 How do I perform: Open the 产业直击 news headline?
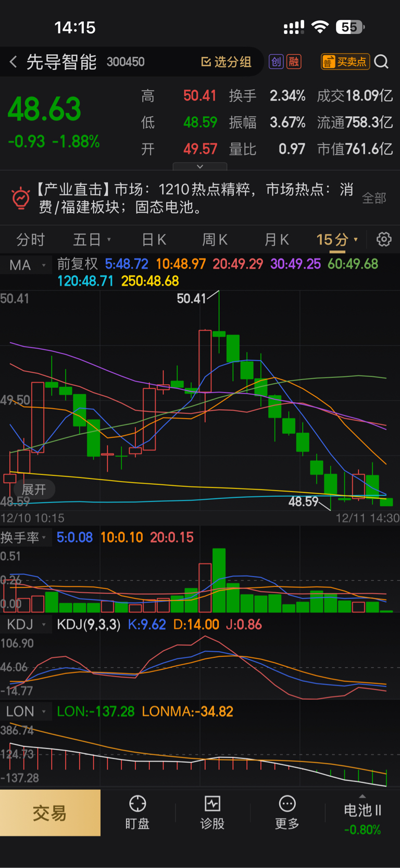point(196,198)
